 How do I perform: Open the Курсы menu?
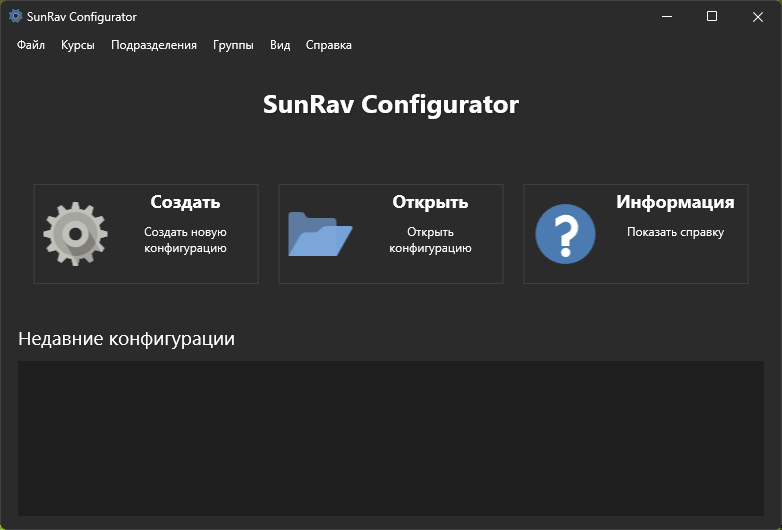78,45
